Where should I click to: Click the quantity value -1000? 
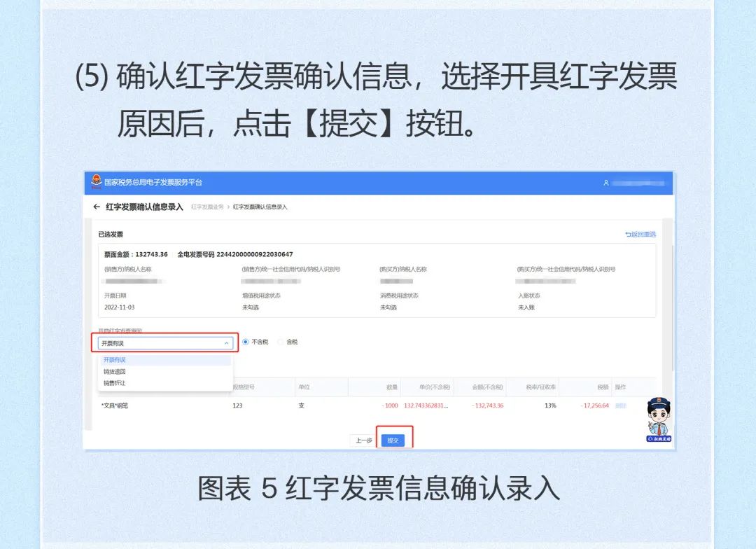390,405
